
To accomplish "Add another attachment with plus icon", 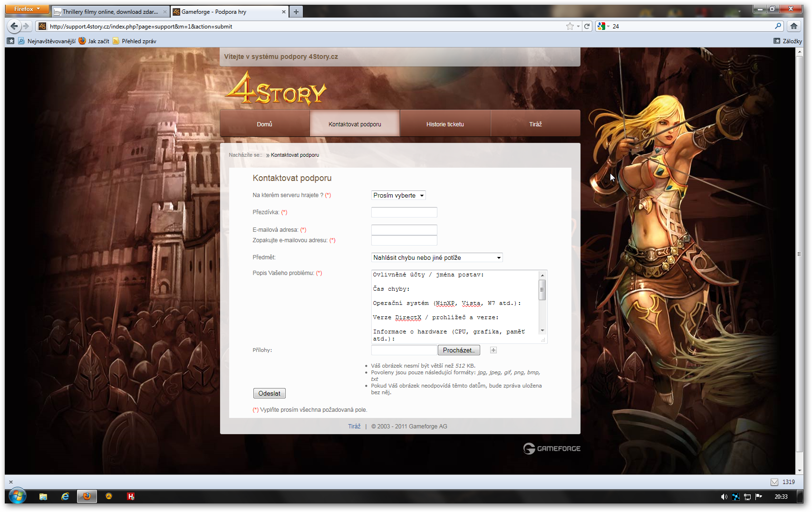I will pos(493,350).
